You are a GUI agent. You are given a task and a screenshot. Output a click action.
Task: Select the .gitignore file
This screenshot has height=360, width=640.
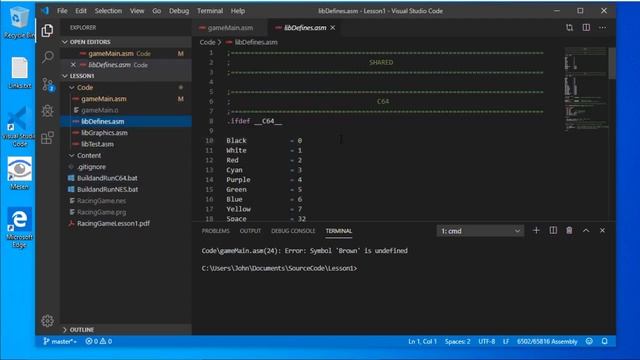(x=126, y=167)
